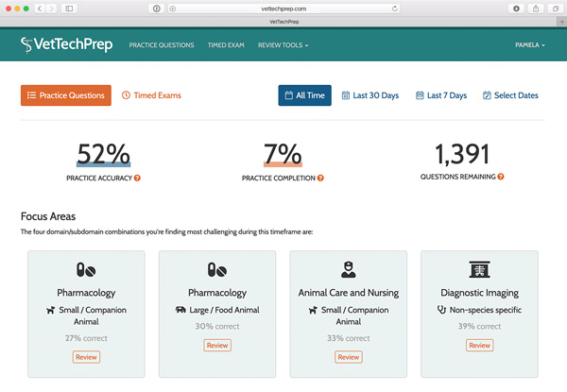Click the stethoscope icon beside Non-species specific
This screenshot has width=567, height=392.
441,310
